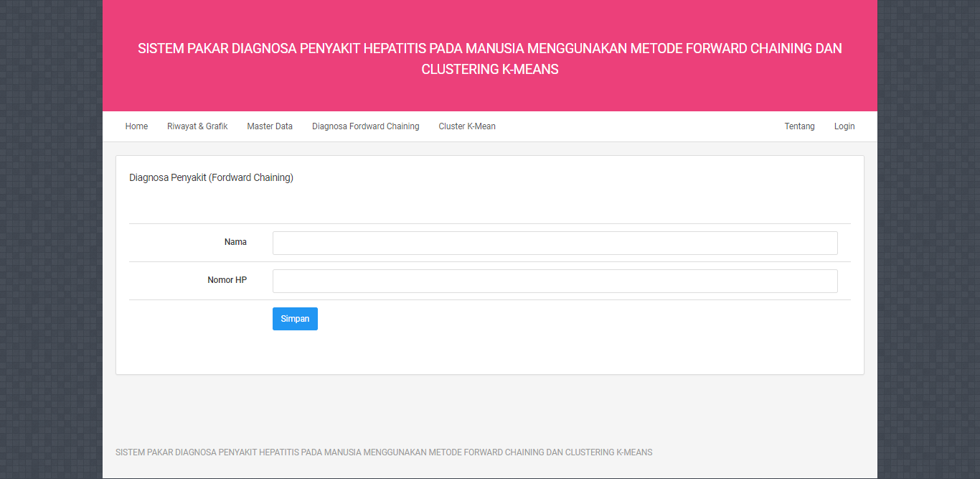
Task: Focus the Nama input field
Action: (555, 243)
